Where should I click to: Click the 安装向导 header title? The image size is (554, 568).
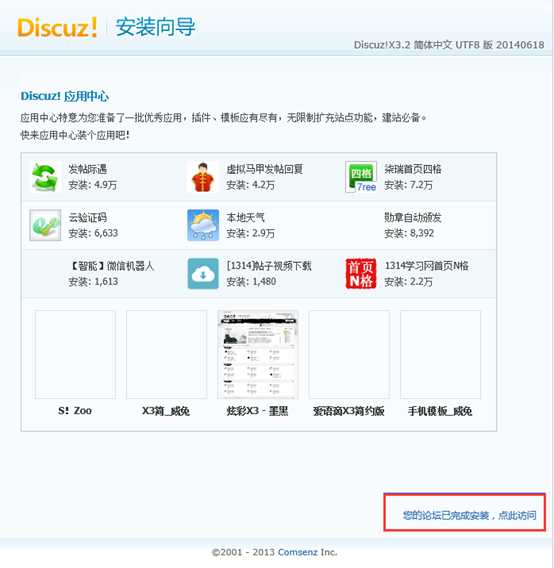pos(155,27)
